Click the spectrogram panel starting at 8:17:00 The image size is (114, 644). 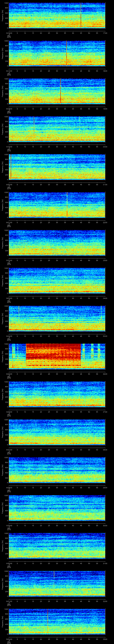[57, 53]
